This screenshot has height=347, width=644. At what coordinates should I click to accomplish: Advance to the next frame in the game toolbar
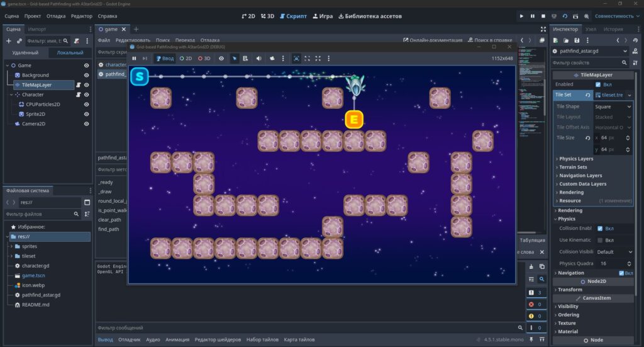145,59
